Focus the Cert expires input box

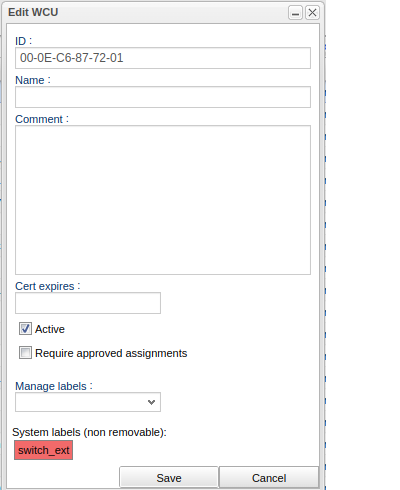(88, 303)
